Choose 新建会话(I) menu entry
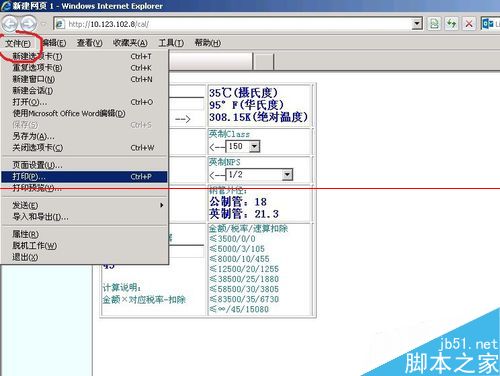 [x=84, y=91]
